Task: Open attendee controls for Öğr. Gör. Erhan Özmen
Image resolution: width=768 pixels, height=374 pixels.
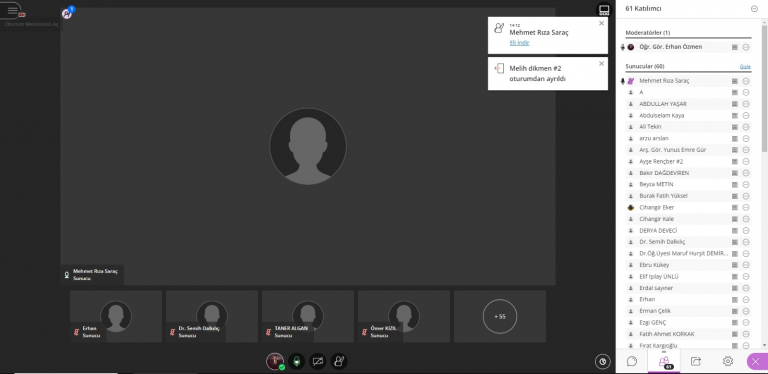Action: pos(746,47)
